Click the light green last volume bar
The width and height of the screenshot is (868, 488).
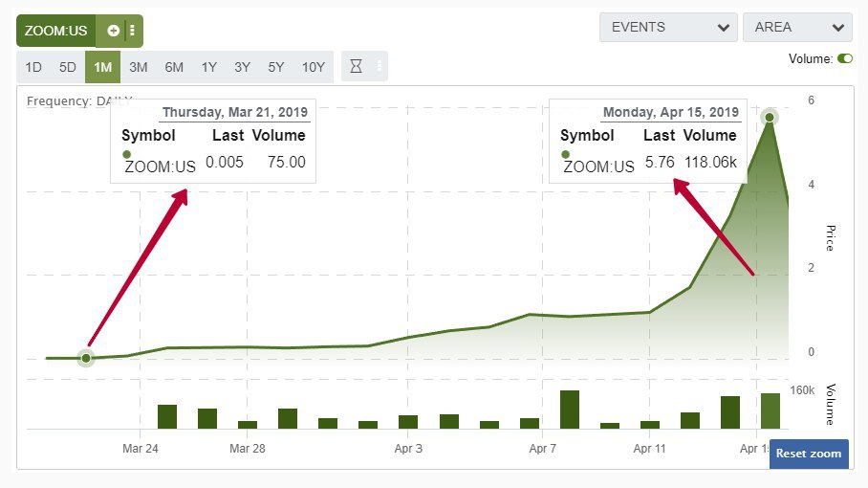coord(770,410)
